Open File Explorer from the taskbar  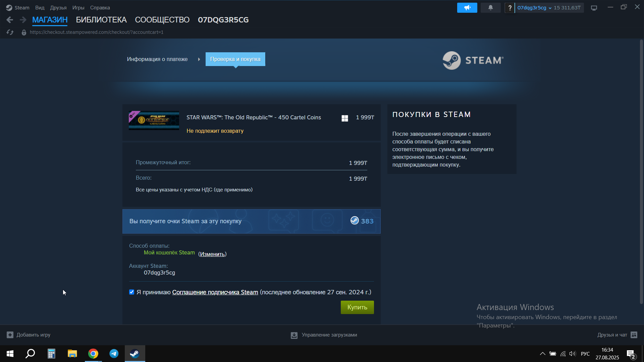[x=72, y=354]
